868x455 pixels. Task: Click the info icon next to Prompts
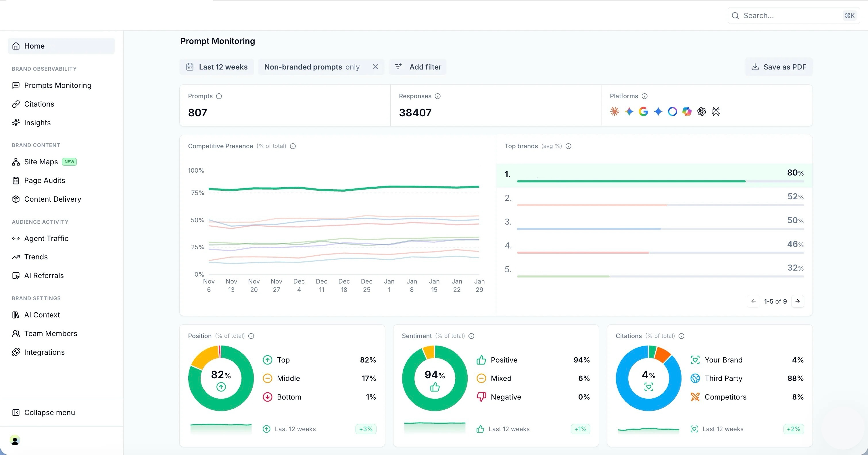click(219, 96)
